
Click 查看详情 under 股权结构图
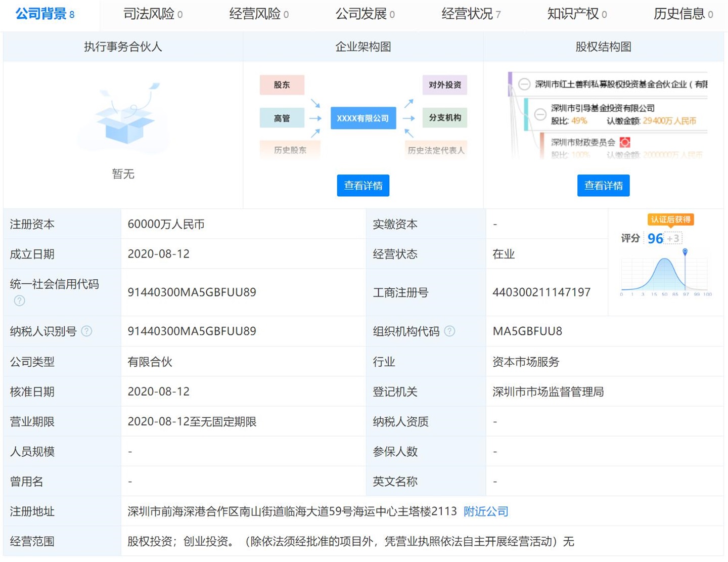coord(603,186)
